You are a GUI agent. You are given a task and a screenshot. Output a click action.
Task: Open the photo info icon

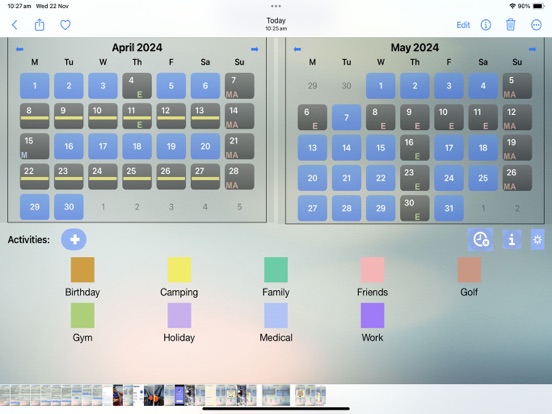click(x=486, y=25)
